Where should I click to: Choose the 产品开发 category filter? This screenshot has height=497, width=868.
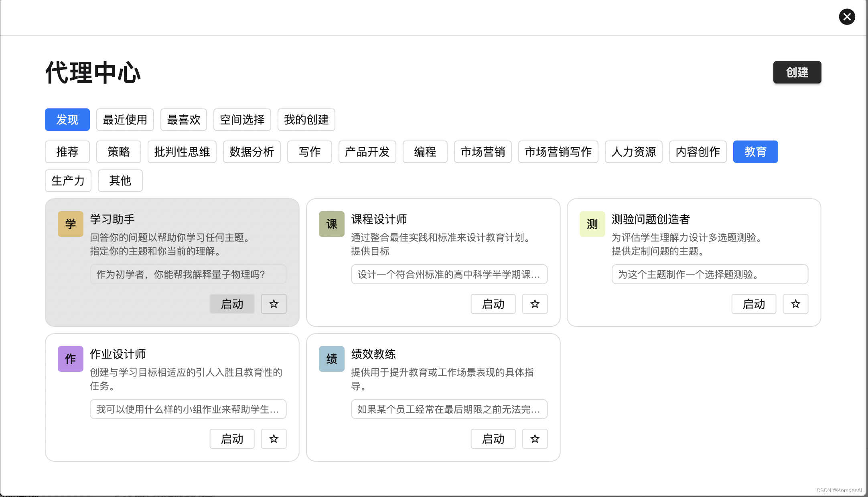click(367, 152)
